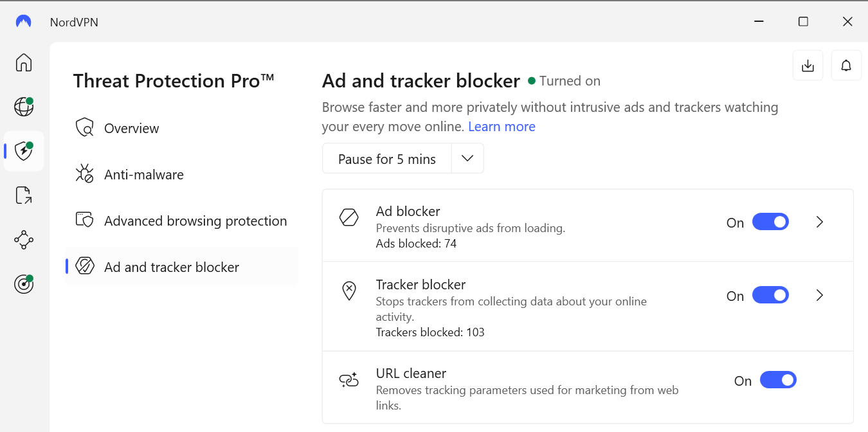Click the Pause for 5 mins button
868x432 pixels.
[x=386, y=157]
